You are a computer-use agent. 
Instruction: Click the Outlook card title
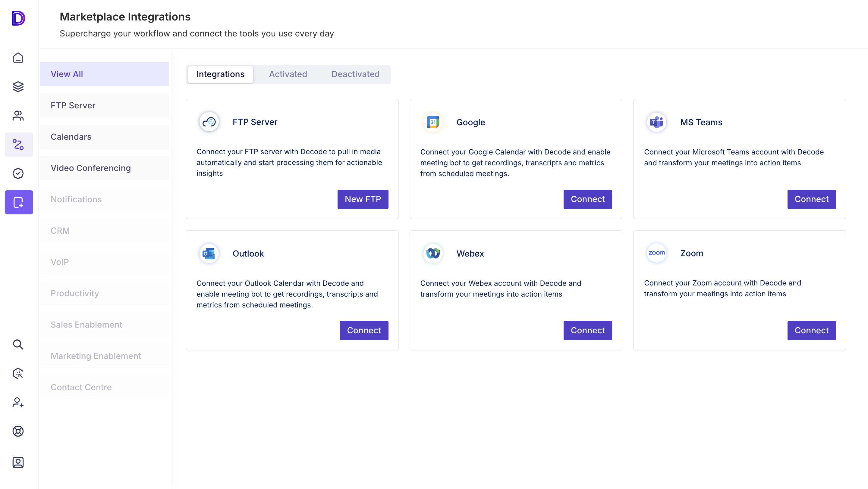tap(248, 254)
